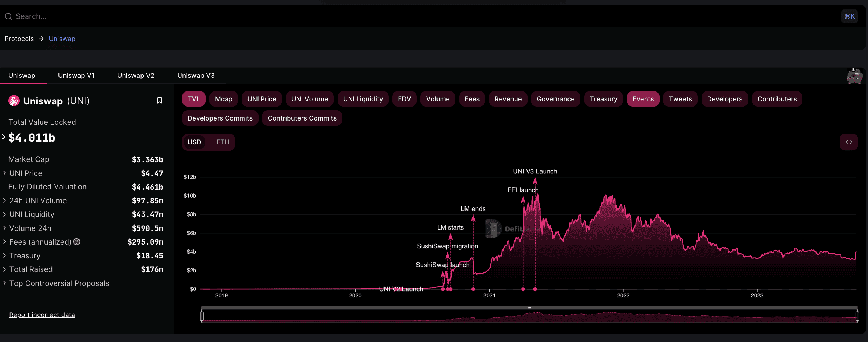868x342 pixels.
Task: Switch to the Uniswap V3 tab
Action: (196, 76)
